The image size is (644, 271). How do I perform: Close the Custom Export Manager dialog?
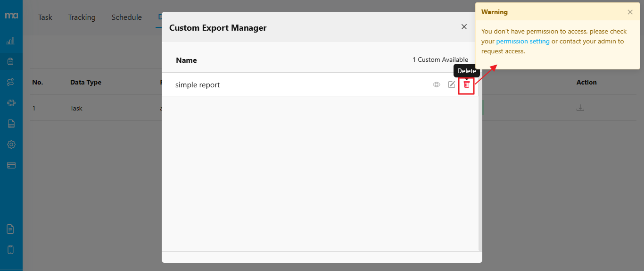click(x=464, y=27)
